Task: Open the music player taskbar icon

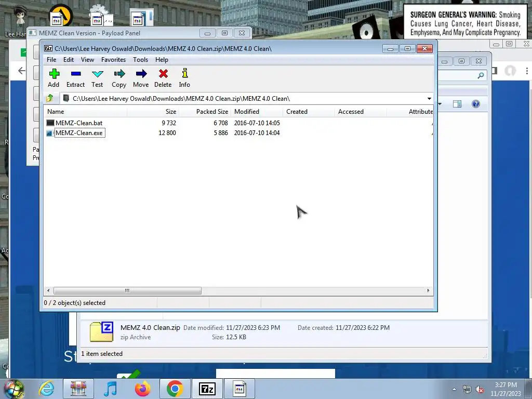Action: [110, 389]
